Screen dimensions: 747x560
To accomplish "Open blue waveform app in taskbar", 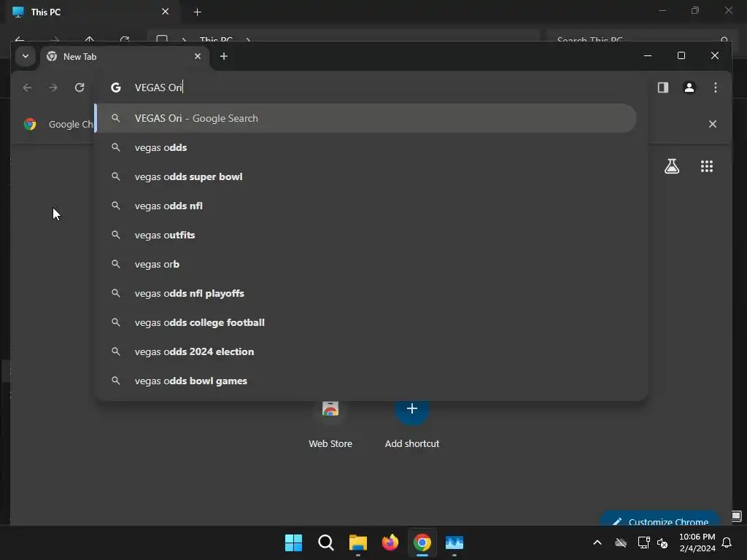I will pyautogui.click(x=454, y=542).
